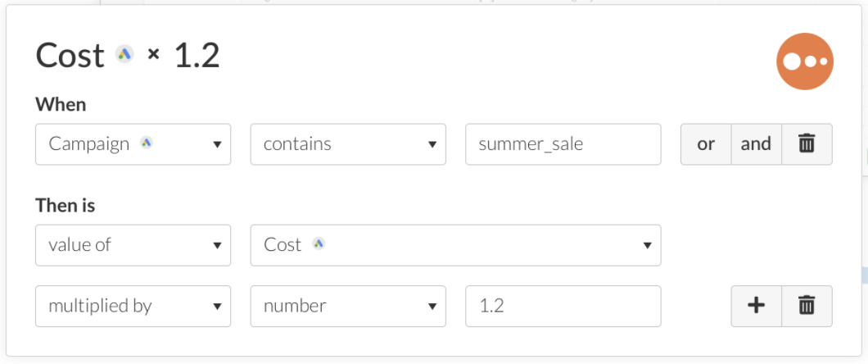
Task: Click the 1.2 multiplier input field
Action: 563,306
